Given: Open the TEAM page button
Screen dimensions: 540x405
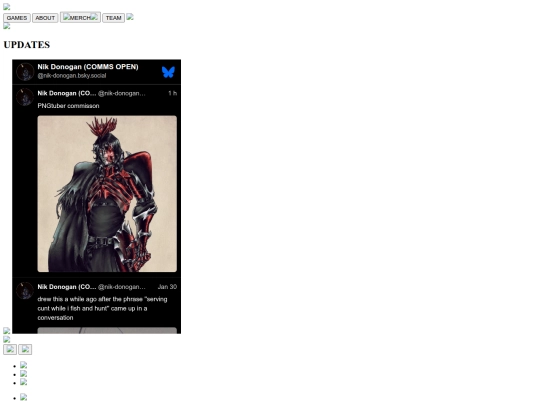Looking at the screenshot, I should [x=113, y=18].
